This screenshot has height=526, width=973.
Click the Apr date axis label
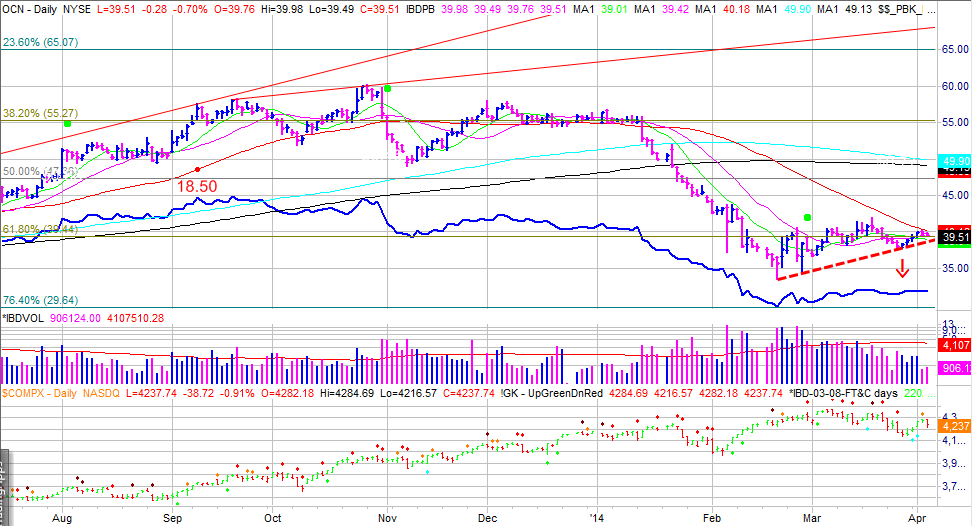917,518
